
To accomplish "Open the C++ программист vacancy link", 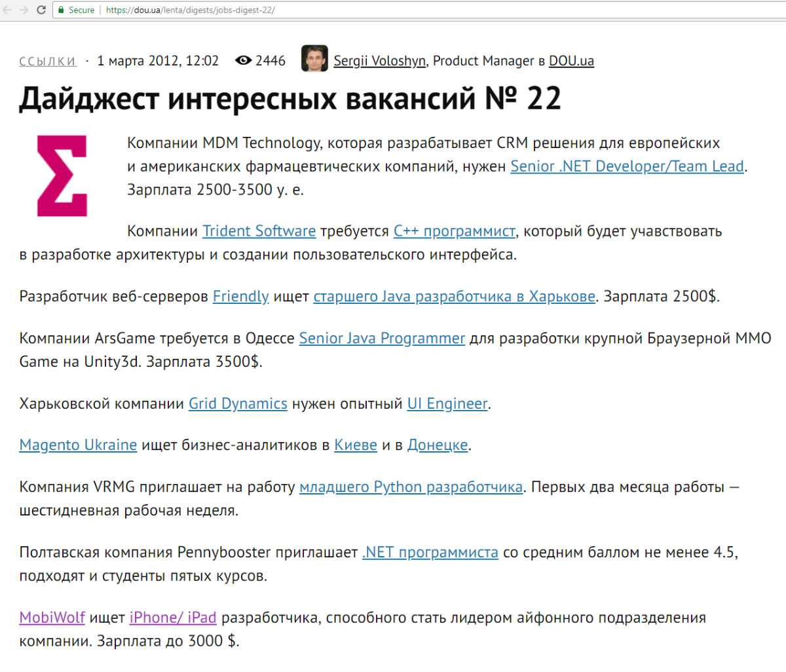I will tap(454, 231).
